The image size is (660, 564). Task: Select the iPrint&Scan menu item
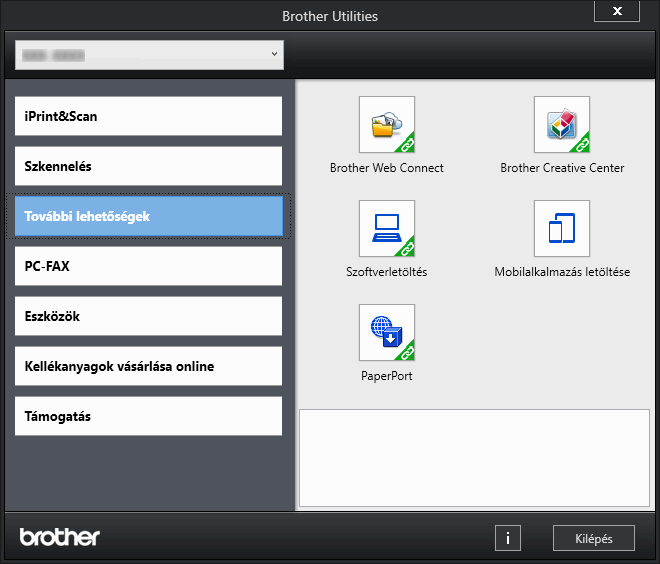tap(149, 116)
